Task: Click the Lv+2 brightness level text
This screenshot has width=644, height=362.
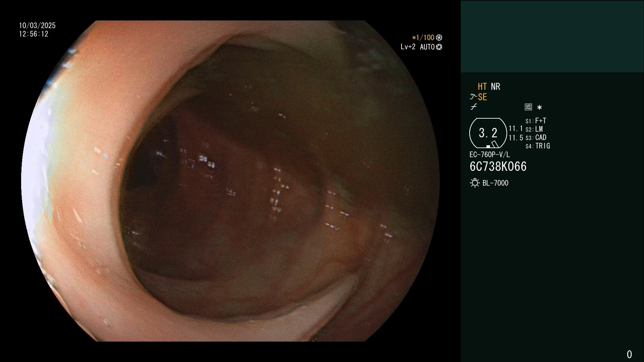Action: (x=408, y=47)
